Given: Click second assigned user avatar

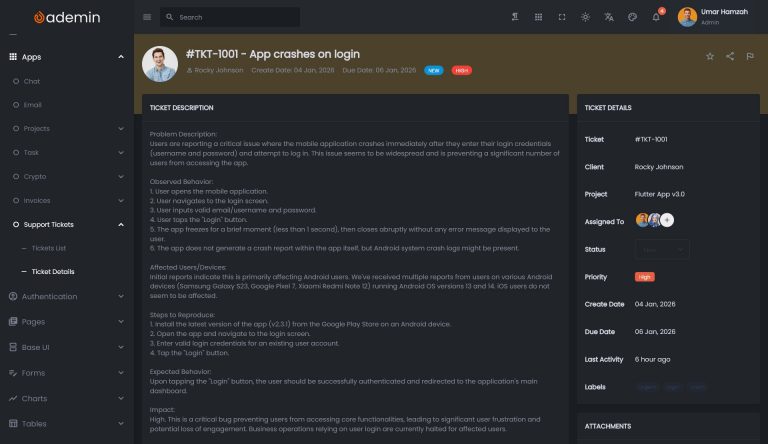Looking at the screenshot, I should [654, 220].
